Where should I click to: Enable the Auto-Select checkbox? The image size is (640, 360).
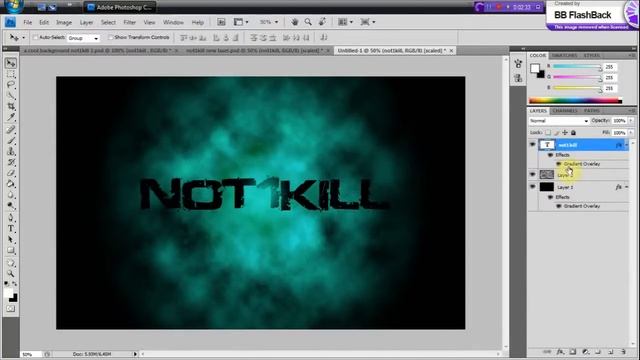pos(35,38)
